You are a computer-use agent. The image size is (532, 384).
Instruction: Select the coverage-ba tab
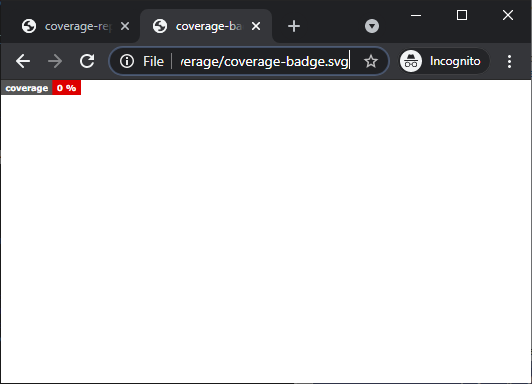point(206,26)
